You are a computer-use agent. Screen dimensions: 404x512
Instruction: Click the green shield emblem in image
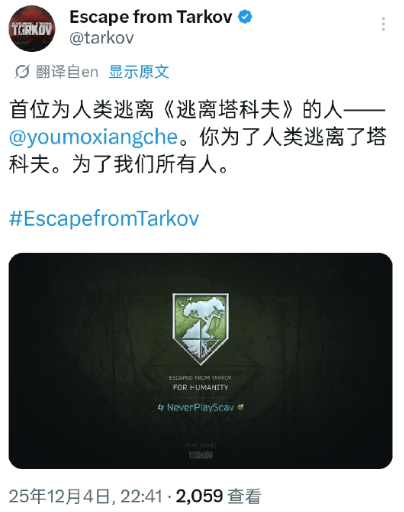click(200, 329)
